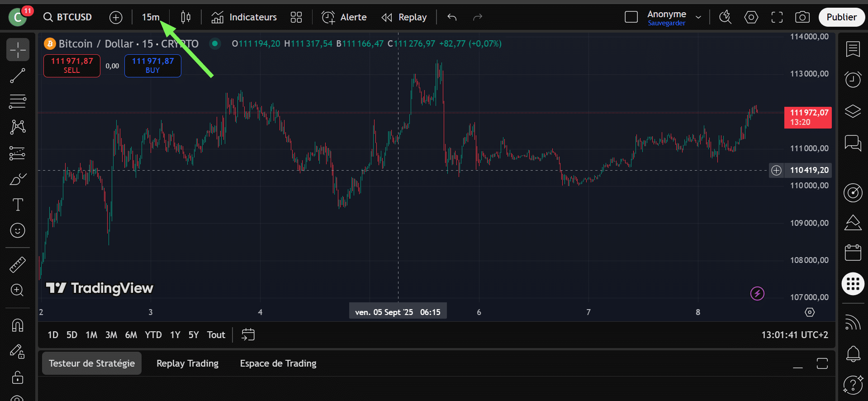The image size is (868, 401).
Task: Select the Text annotation tool
Action: click(x=18, y=205)
